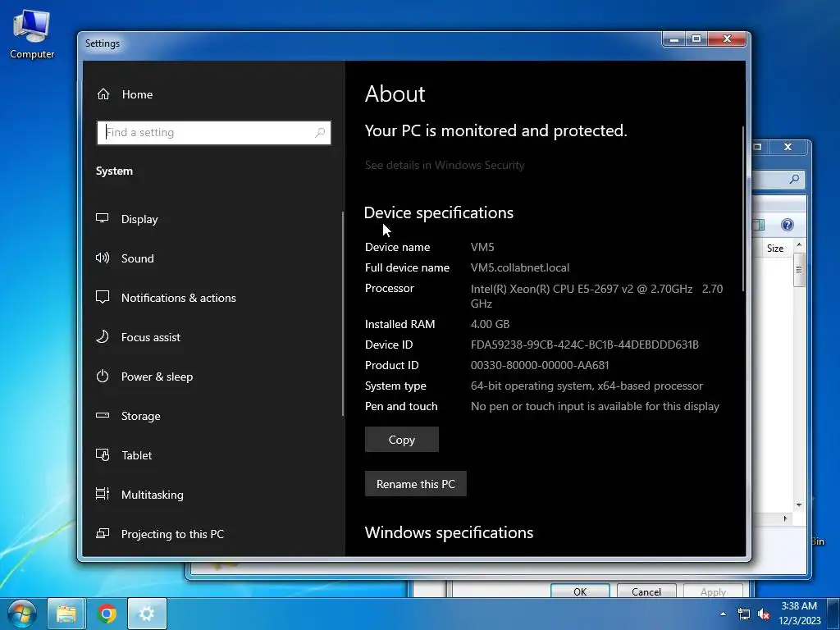Open Projecting to this PC icon

103,533
